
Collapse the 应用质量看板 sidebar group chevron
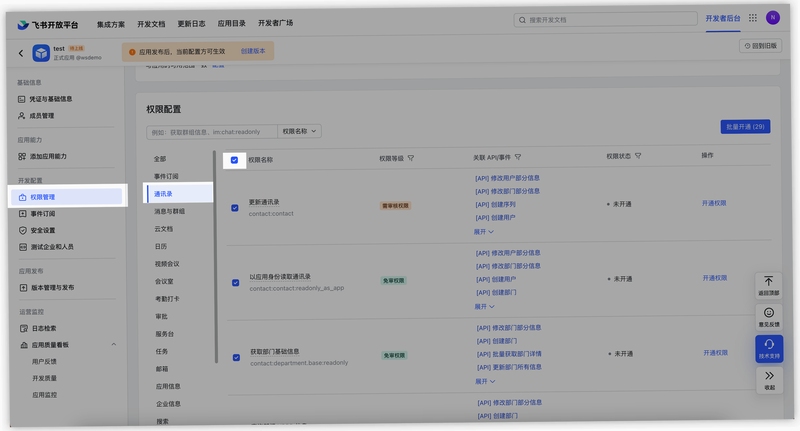pos(114,344)
